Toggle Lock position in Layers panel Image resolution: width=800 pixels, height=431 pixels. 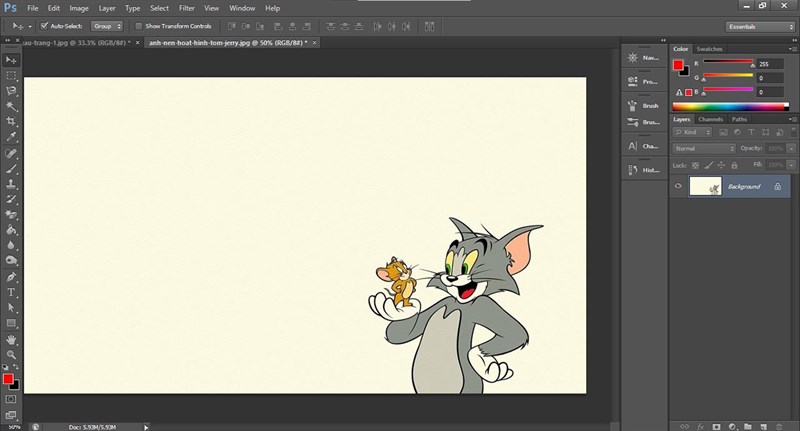[x=721, y=165]
